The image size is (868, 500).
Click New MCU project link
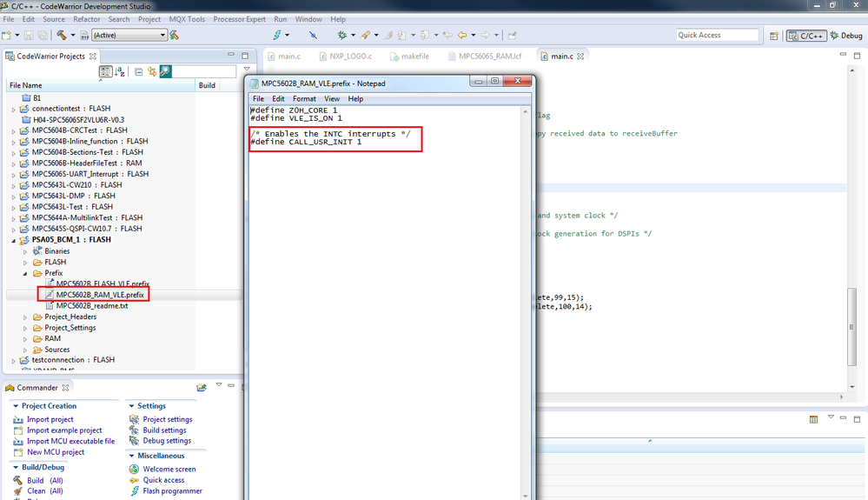click(56, 452)
